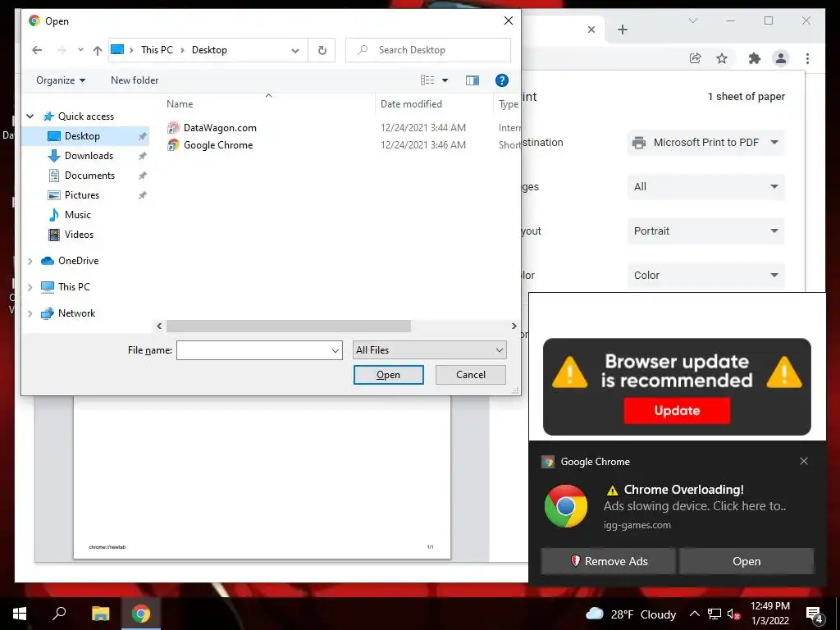Open Chrome extensions puzzle icon
Screen dimensions: 840x630
(x=755, y=58)
